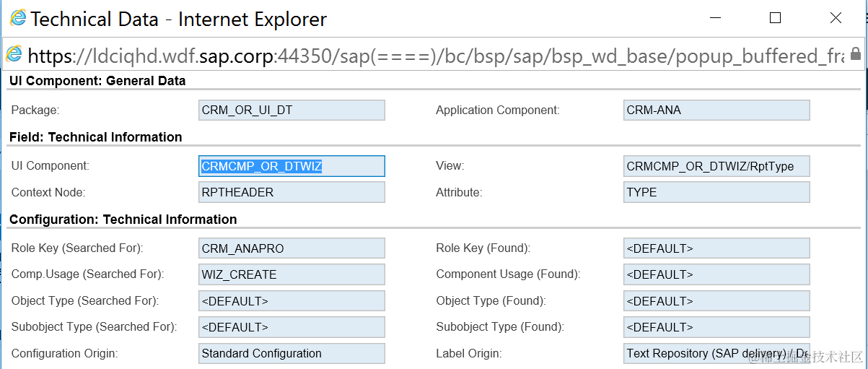Click the 'View:' label
This screenshot has width=868, height=369.
450,166
